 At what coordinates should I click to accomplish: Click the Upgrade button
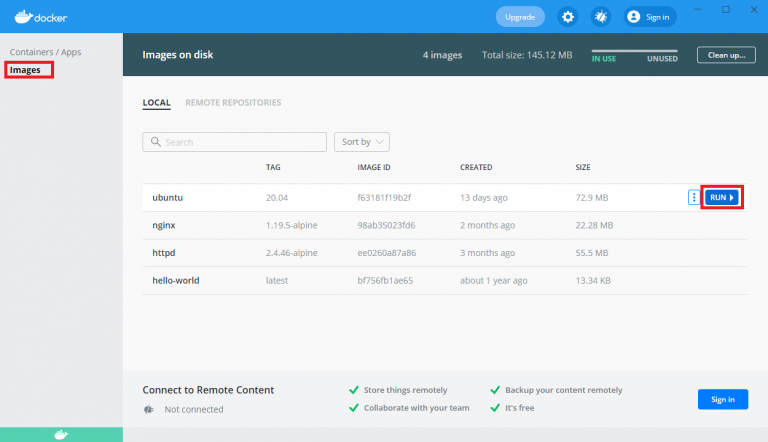[520, 17]
